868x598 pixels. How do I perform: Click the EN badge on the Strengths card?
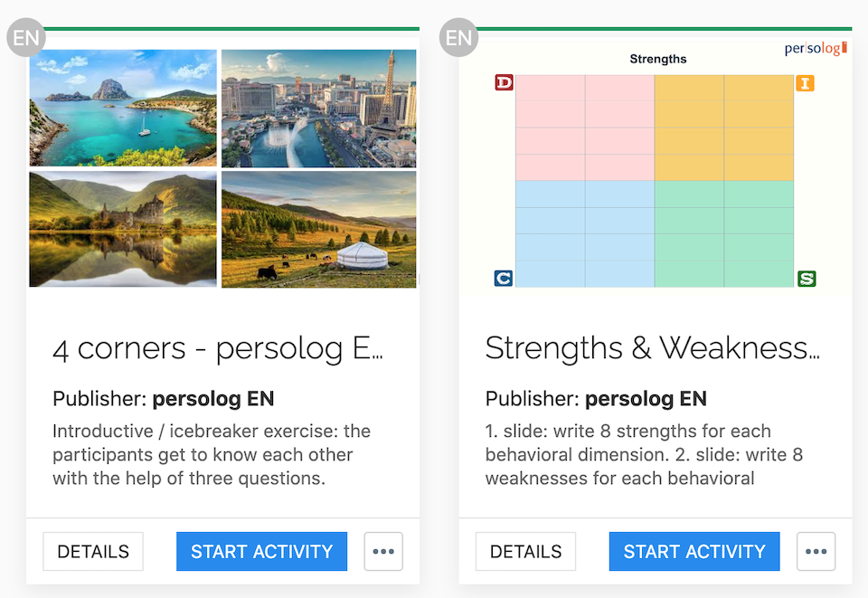(459, 38)
